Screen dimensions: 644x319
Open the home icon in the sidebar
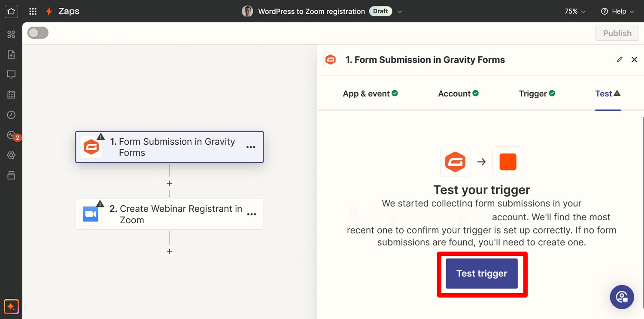point(11,11)
